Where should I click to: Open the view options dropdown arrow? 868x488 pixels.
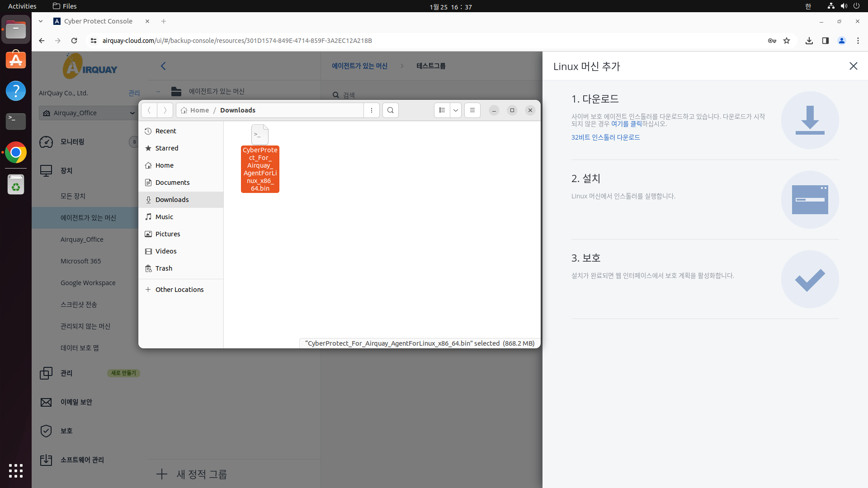(x=456, y=110)
